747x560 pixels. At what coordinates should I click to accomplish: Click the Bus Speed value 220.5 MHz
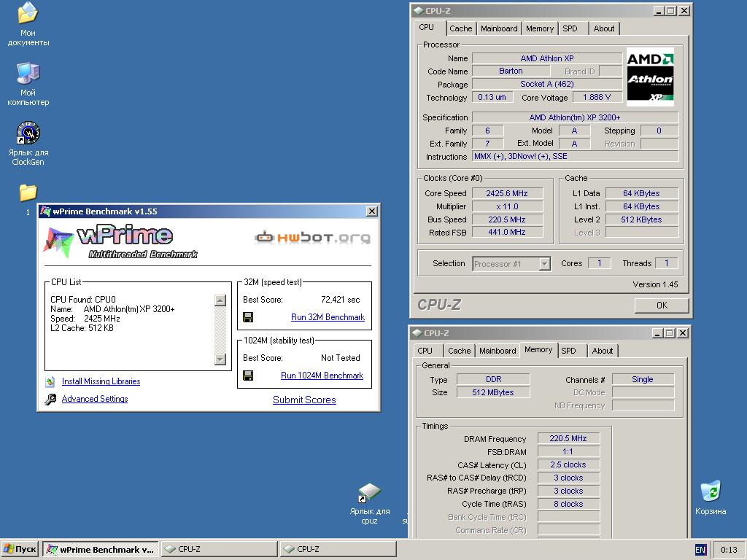(507, 219)
